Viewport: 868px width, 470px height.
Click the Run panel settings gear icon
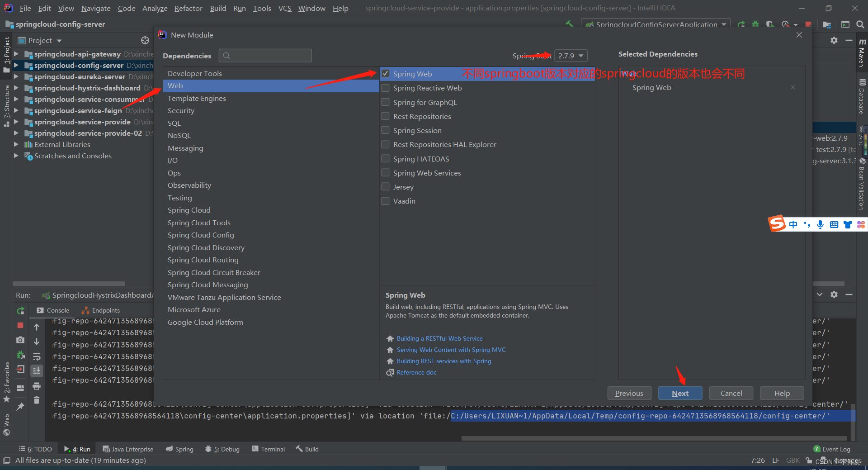[x=834, y=294]
